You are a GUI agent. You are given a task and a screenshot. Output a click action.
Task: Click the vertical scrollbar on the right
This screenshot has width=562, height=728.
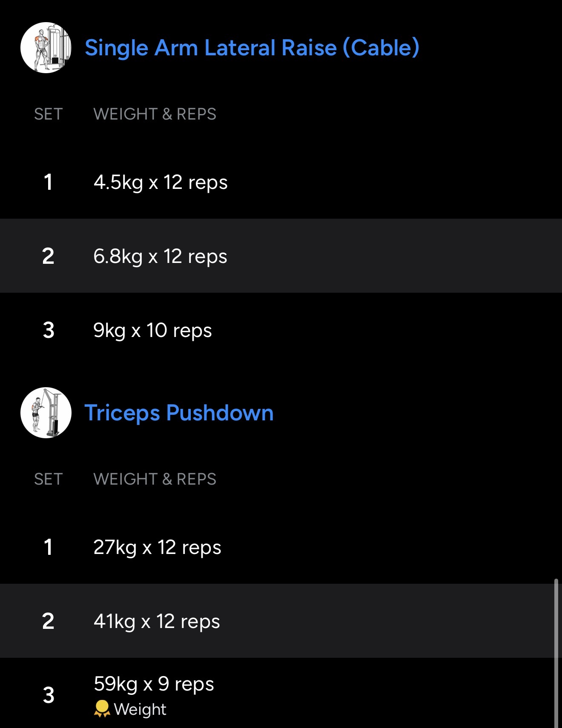tap(556, 651)
